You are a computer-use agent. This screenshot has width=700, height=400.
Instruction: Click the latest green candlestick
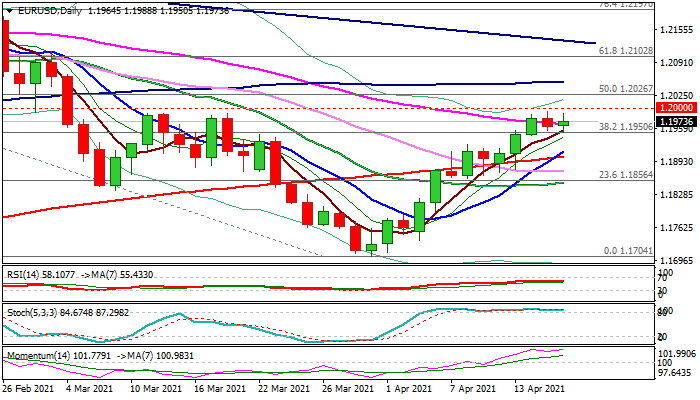[x=563, y=123]
